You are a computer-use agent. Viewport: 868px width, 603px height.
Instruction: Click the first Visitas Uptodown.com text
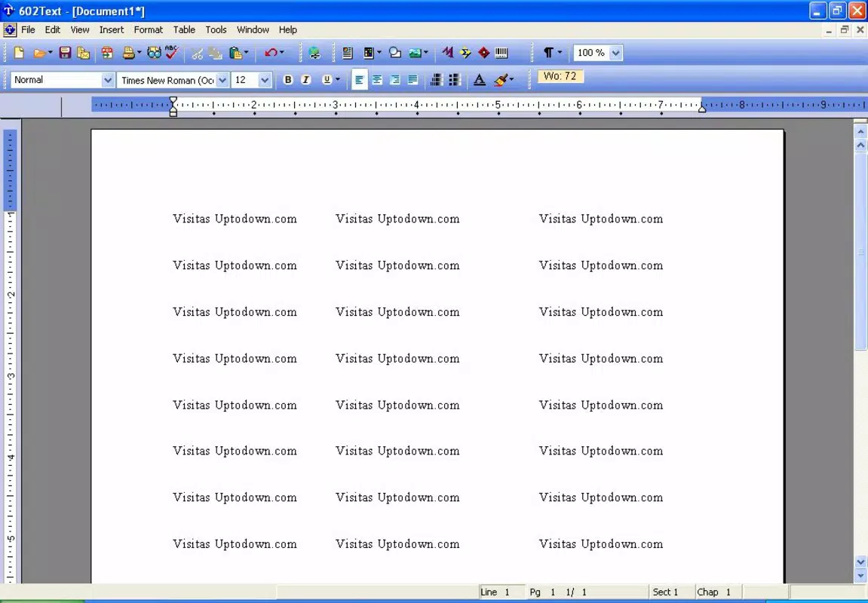tap(235, 219)
